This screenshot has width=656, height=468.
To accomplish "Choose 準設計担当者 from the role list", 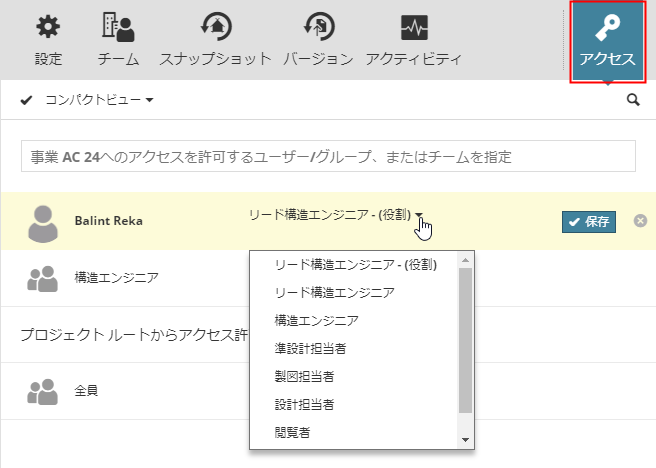I will [x=311, y=349].
